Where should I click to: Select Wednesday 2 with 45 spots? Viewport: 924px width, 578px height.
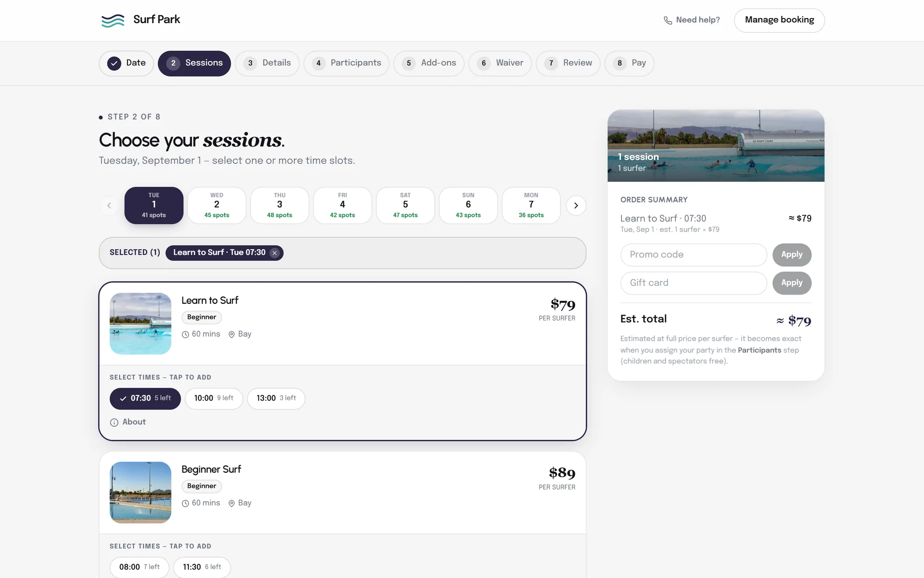pos(217,205)
